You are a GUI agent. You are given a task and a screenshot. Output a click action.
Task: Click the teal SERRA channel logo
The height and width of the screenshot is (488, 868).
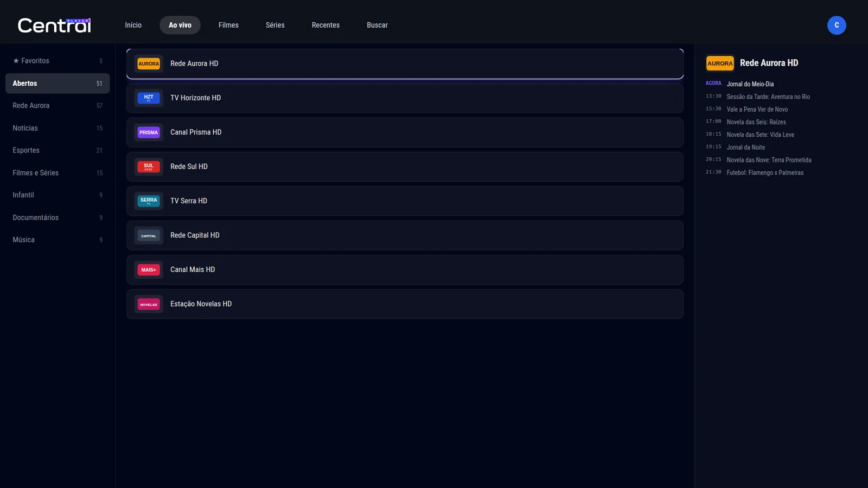(149, 201)
